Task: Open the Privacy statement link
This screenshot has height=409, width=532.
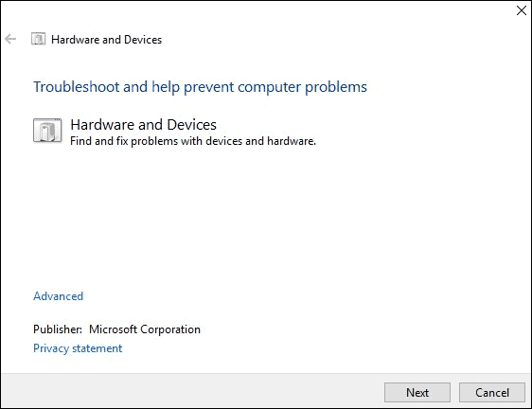Action: (78, 348)
